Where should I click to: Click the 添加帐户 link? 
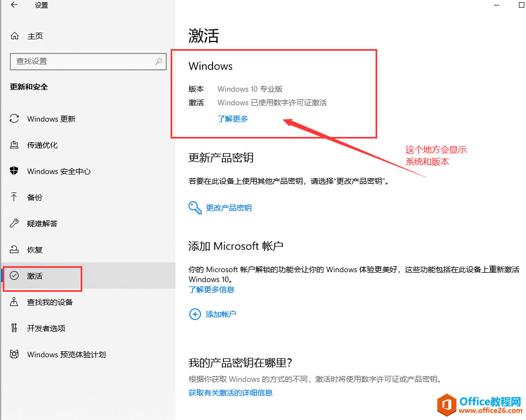click(x=221, y=314)
